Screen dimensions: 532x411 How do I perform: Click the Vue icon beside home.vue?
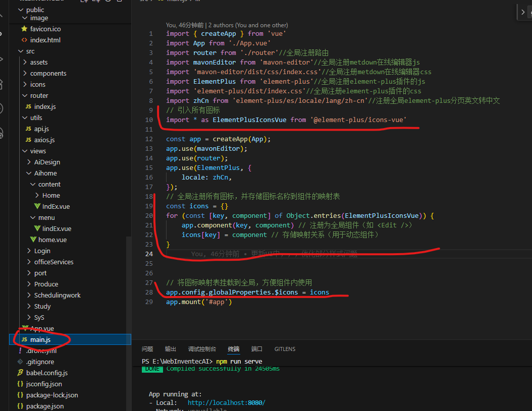(33, 240)
